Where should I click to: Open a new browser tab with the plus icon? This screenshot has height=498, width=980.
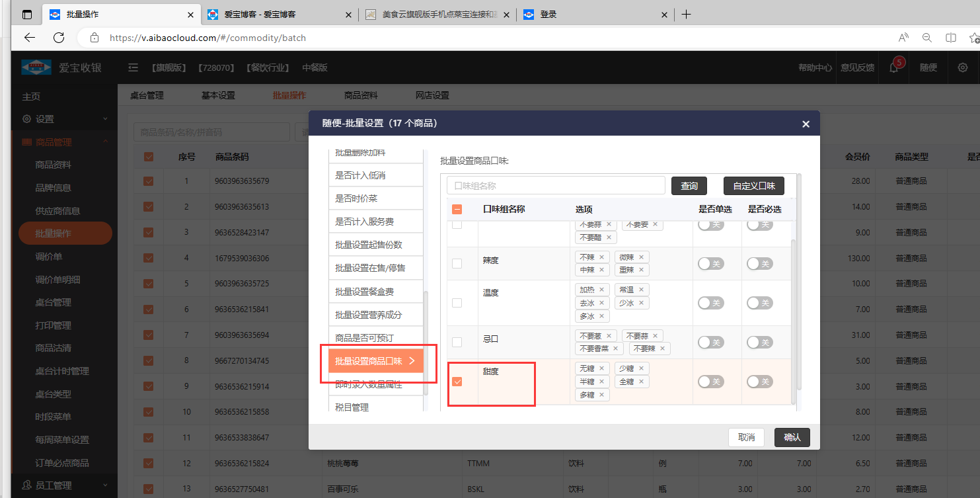click(686, 14)
